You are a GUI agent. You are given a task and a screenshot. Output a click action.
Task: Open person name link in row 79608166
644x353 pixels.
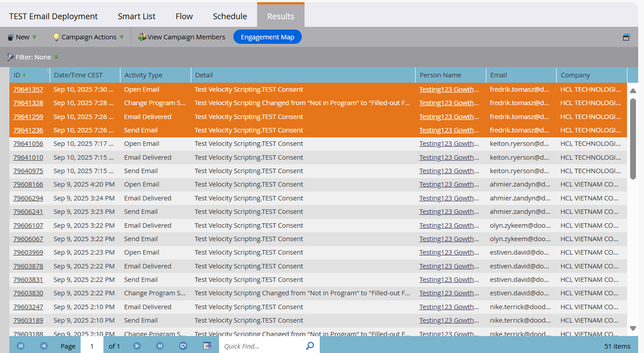coord(449,184)
